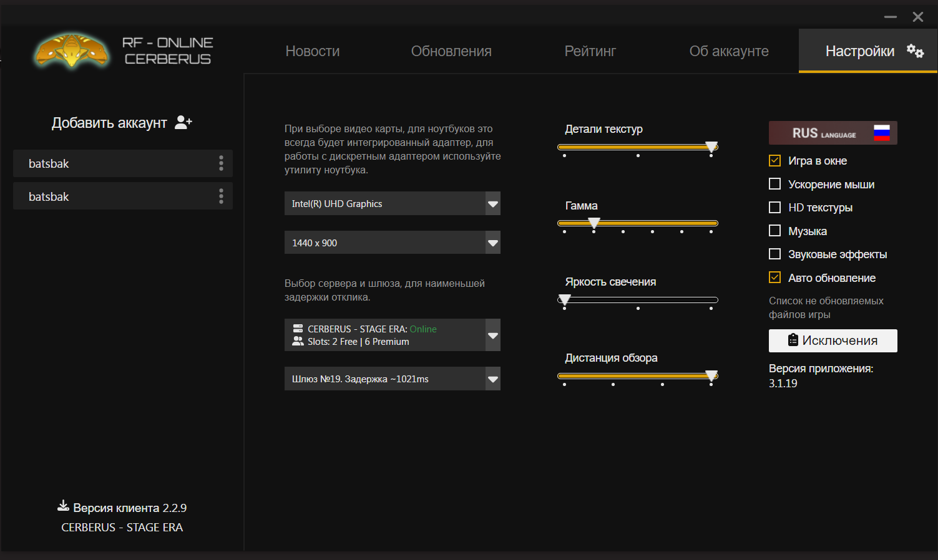Expand the gateway №19 dropdown
The width and height of the screenshot is (938, 560).
[x=492, y=379]
